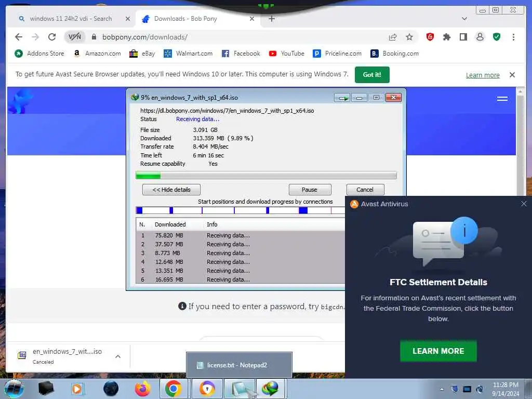This screenshot has width=532, height=399.
Task: Click the green Got it! button
Action: pyautogui.click(x=372, y=75)
